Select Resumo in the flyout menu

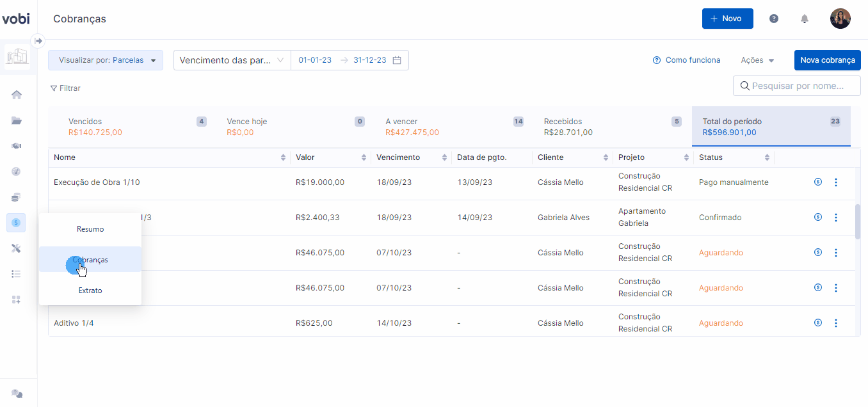90,229
